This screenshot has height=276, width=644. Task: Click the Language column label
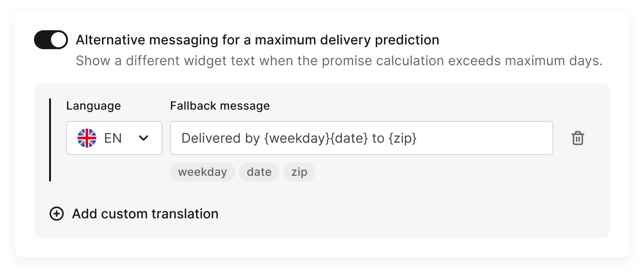(x=93, y=106)
